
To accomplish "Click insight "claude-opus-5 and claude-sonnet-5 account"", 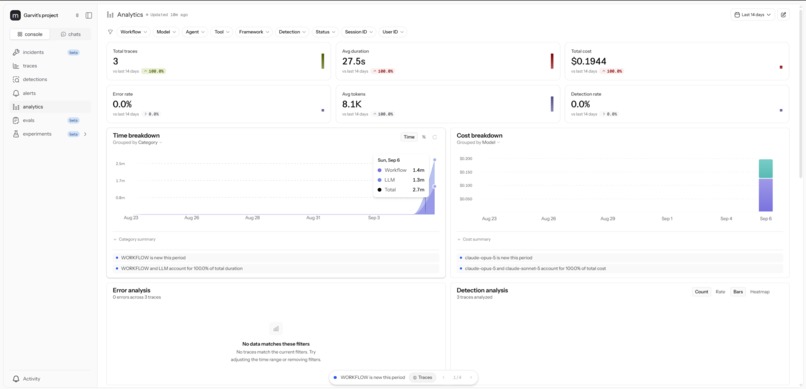I will tap(619, 268).
